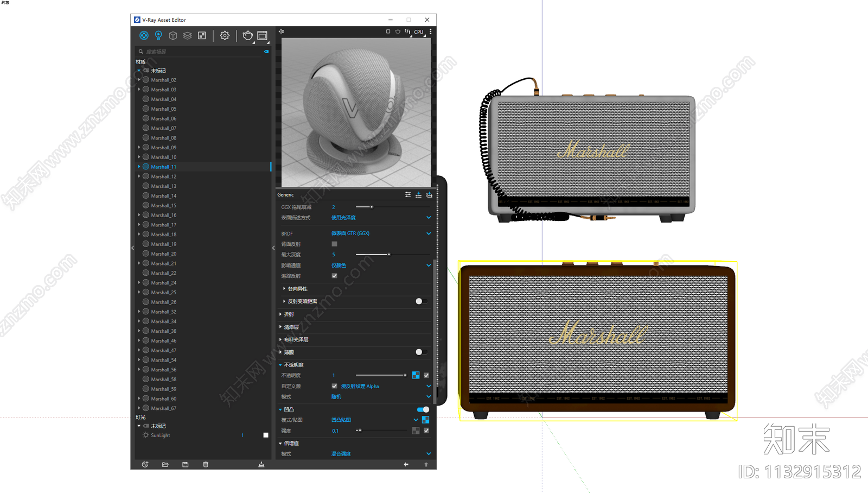
Task: Show the frame buffer window icon
Action: pos(263,35)
